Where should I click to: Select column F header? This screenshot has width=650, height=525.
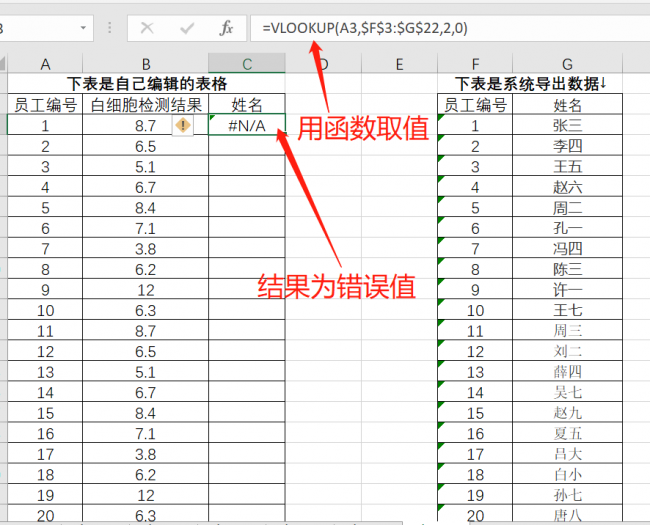pyautogui.click(x=475, y=64)
